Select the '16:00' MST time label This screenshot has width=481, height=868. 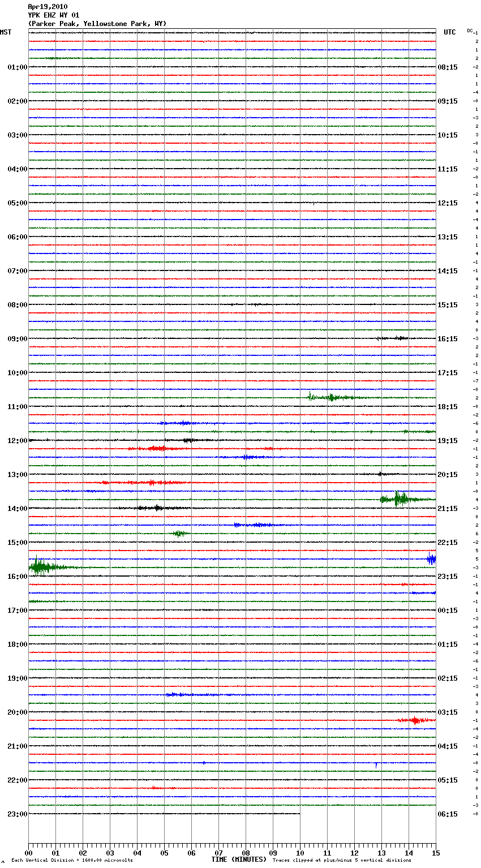click(18, 577)
